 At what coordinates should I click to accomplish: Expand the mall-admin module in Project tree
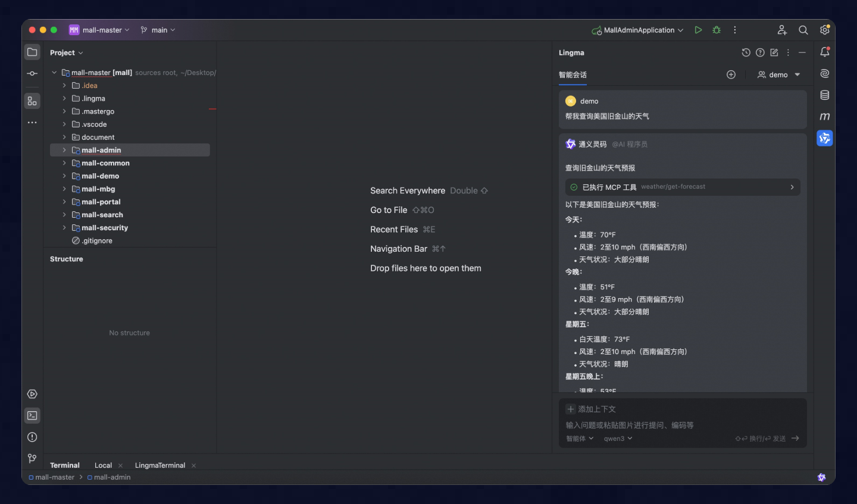pyautogui.click(x=64, y=150)
